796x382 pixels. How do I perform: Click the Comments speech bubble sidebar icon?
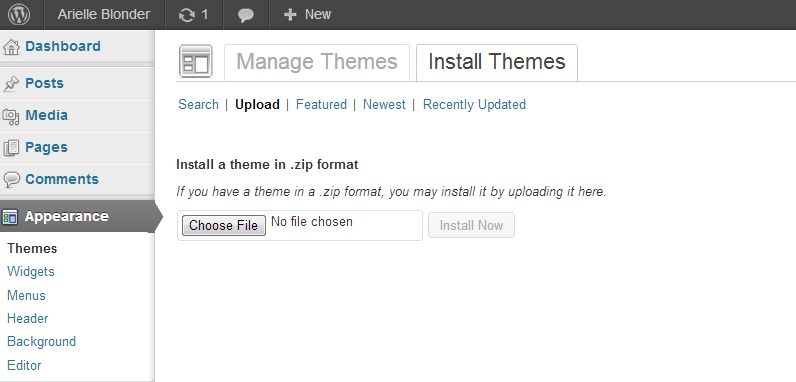pos(11,179)
